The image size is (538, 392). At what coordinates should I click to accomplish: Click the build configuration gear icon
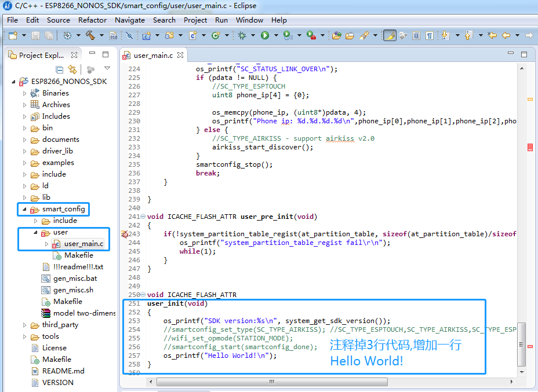click(x=67, y=35)
